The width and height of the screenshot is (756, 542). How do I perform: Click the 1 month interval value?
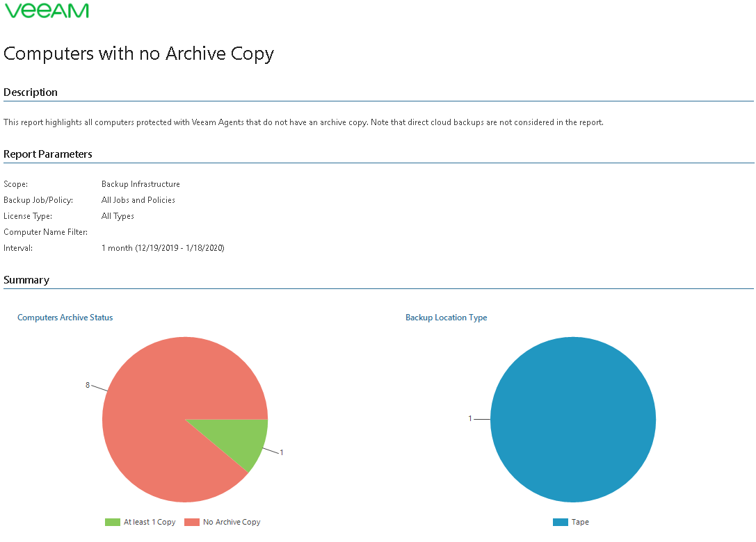point(163,248)
